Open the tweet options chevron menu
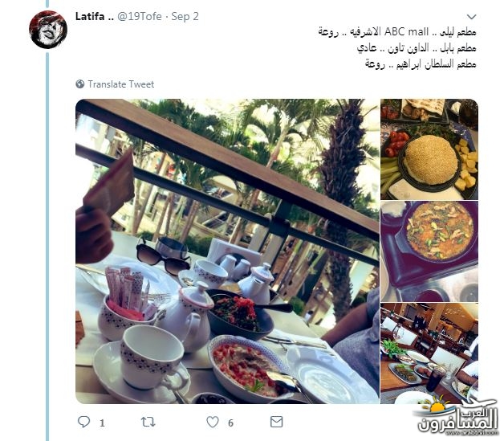The height and width of the screenshot is (441, 504). pyautogui.click(x=471, y=17)
